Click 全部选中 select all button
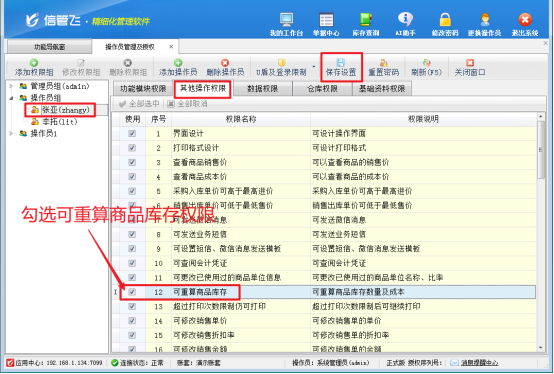The width and height of the screenshot is (554, 374). [139, 104]
